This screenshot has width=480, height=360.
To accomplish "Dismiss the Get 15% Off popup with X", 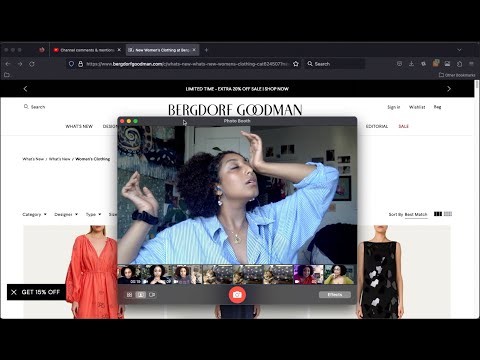I will (x=14, y=292).
